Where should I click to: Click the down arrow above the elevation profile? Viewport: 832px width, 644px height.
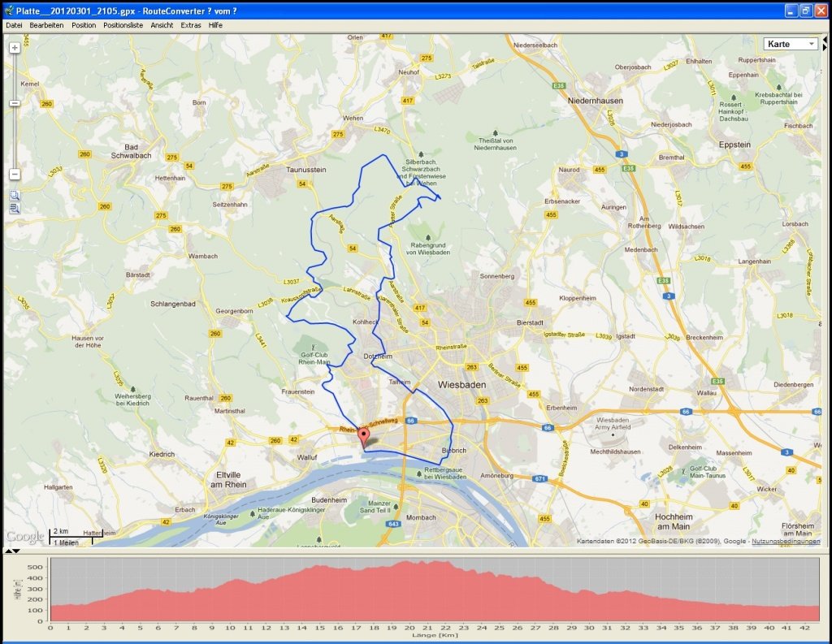16,551
